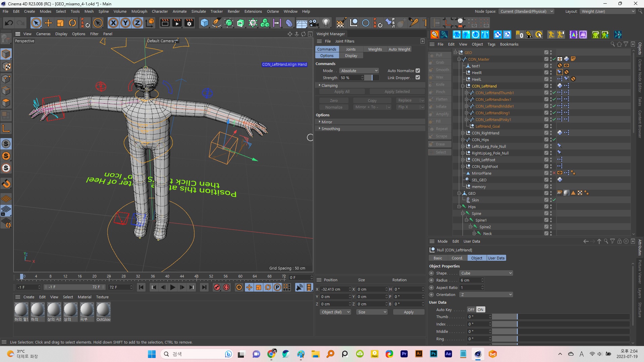This screenshot has width=644, height=362.
Task: Open Joint Filters menu in Weight Manager
Action: click(345, 41)
